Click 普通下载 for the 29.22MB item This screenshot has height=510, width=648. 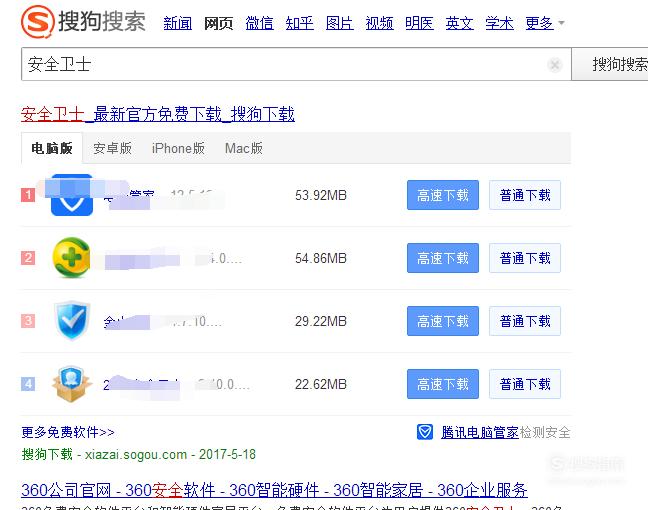pyautogui.click(x=525, y=321)
